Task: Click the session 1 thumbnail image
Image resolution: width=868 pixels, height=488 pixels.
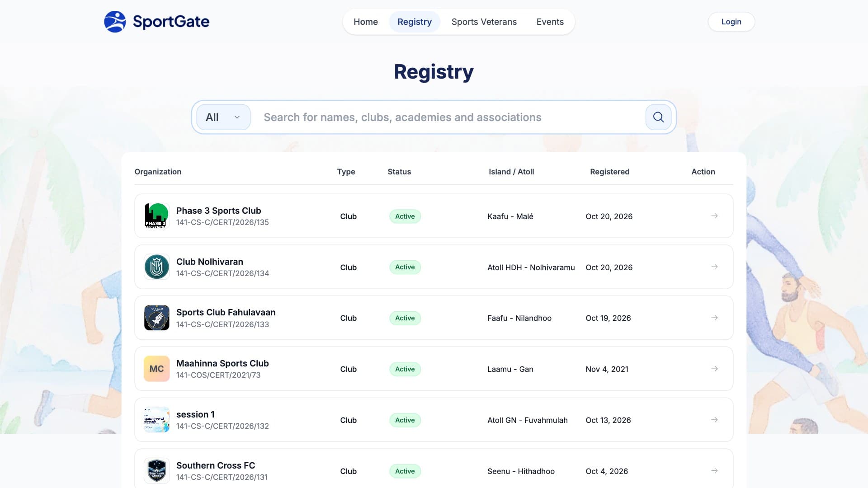Action: 156,420
